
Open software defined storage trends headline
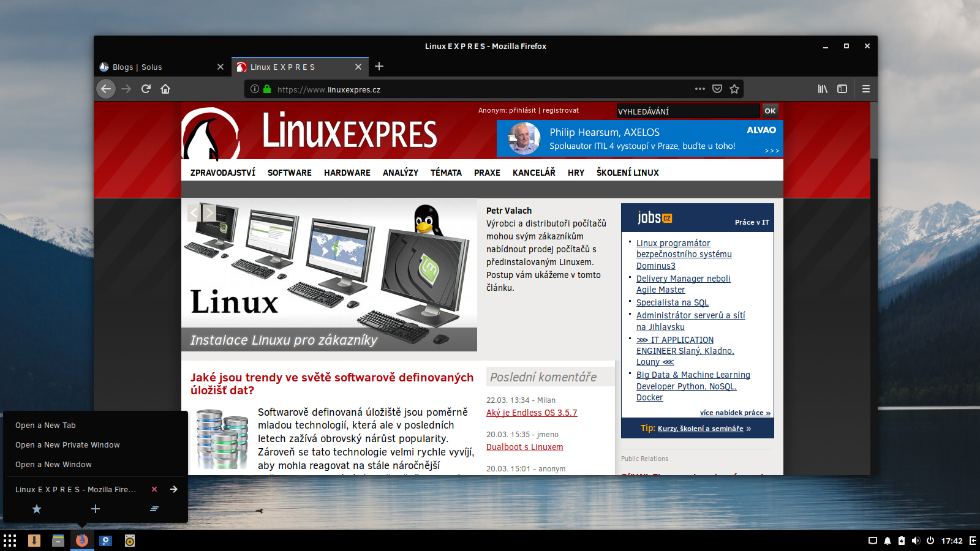coord(332,384)
